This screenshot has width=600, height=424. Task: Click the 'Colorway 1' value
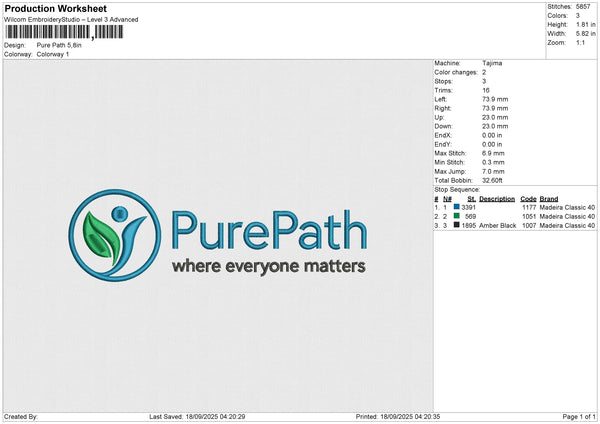pyautogui.click(x=53, y=54)
